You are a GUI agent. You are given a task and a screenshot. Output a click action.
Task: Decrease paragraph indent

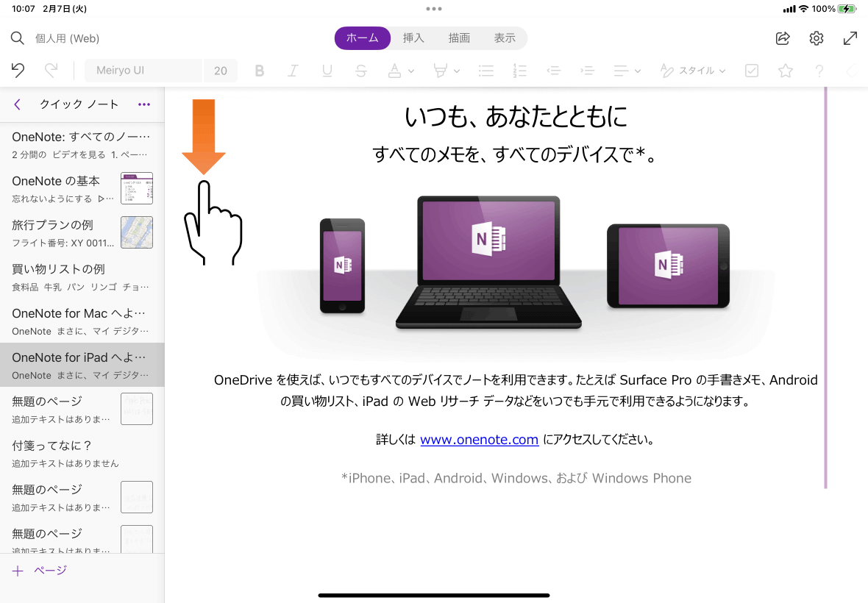pyautogui.click(x=554, y=71)
